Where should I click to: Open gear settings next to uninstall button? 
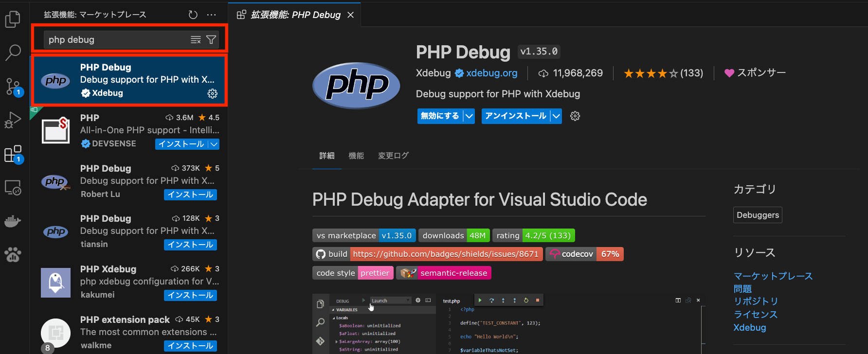(x=575, y=116)
